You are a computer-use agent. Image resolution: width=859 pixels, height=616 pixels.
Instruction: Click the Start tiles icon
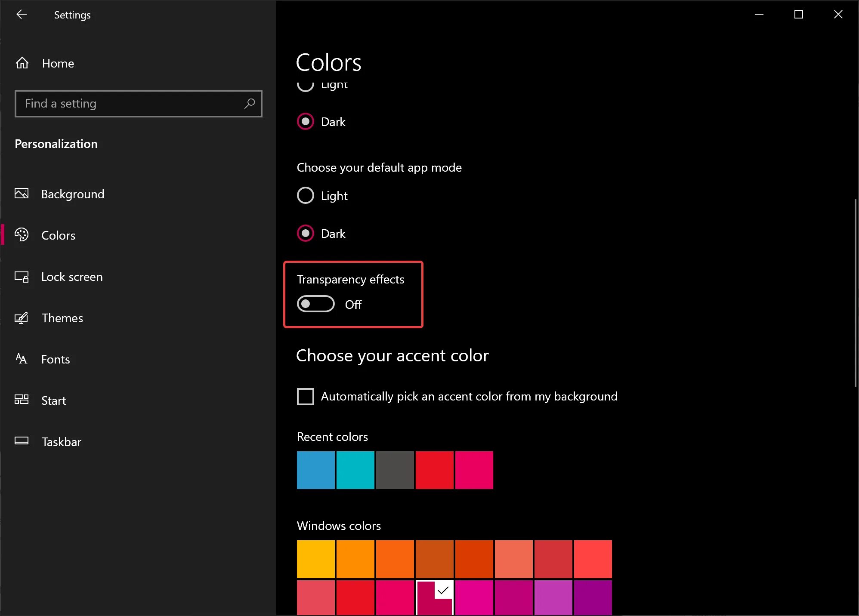coord(22,400)
